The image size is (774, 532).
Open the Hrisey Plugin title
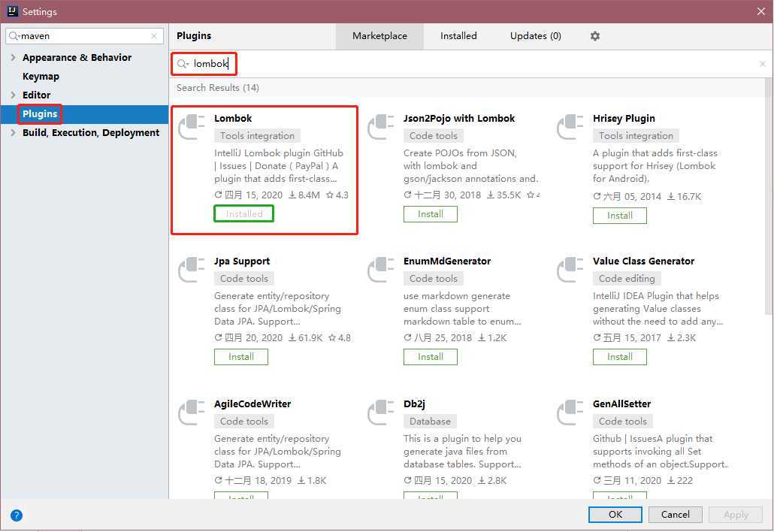[624, 119]
